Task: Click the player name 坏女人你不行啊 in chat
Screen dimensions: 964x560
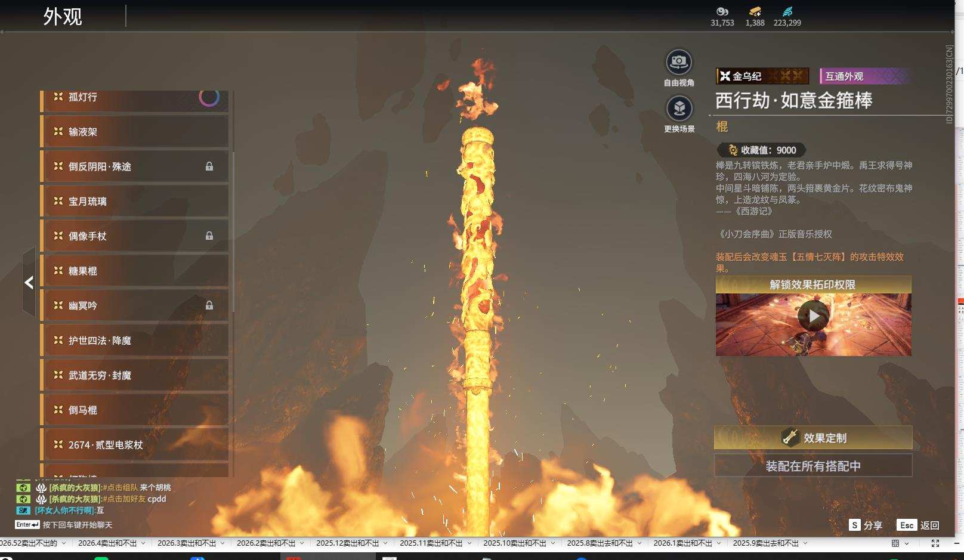Action: tap(65, 511)
